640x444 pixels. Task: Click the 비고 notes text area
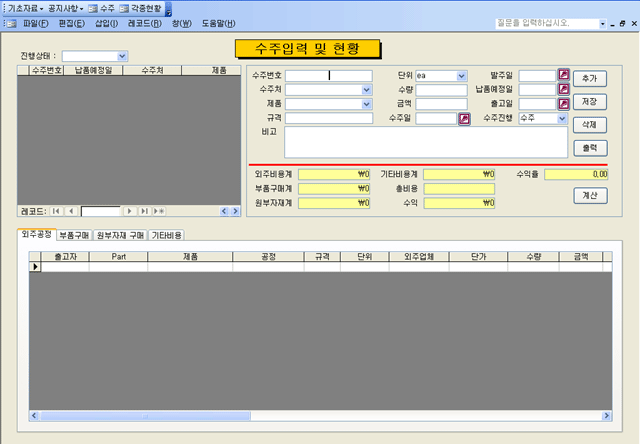(426, 142)
